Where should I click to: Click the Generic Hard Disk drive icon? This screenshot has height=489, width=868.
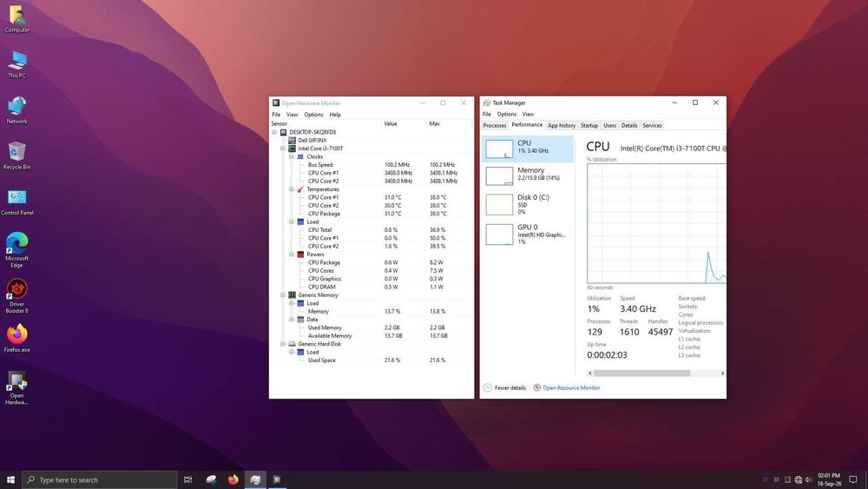[x=292, y=344]
